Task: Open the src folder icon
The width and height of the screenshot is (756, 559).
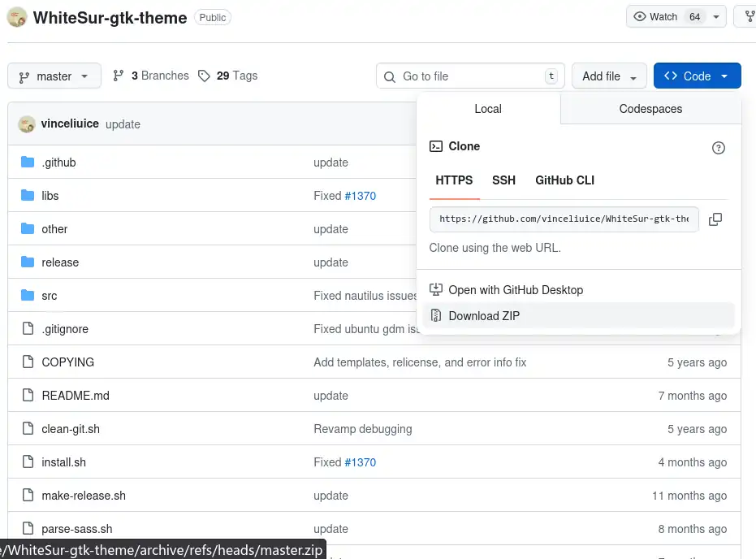Action: click(x=25, y=295)
